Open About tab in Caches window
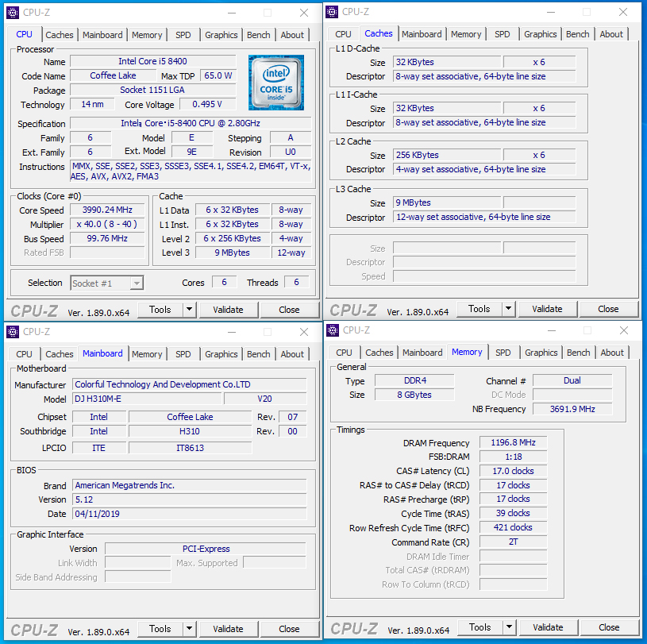 (611, 34)
